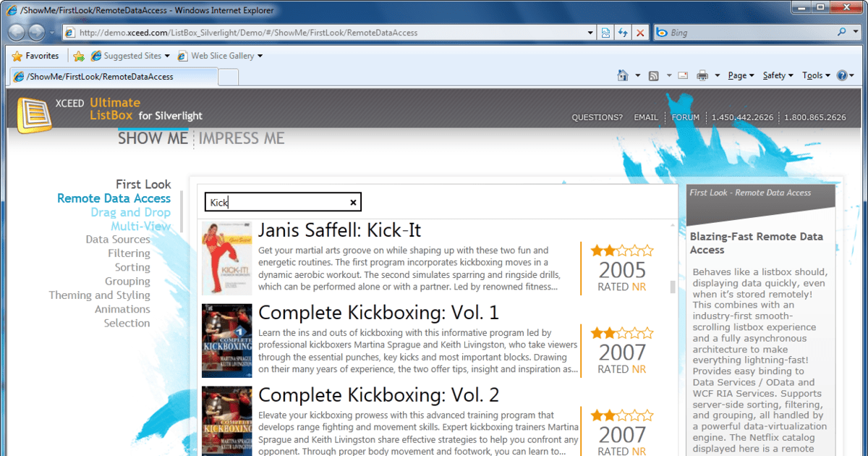Click the EMAIL link in header

click(646, 117)
